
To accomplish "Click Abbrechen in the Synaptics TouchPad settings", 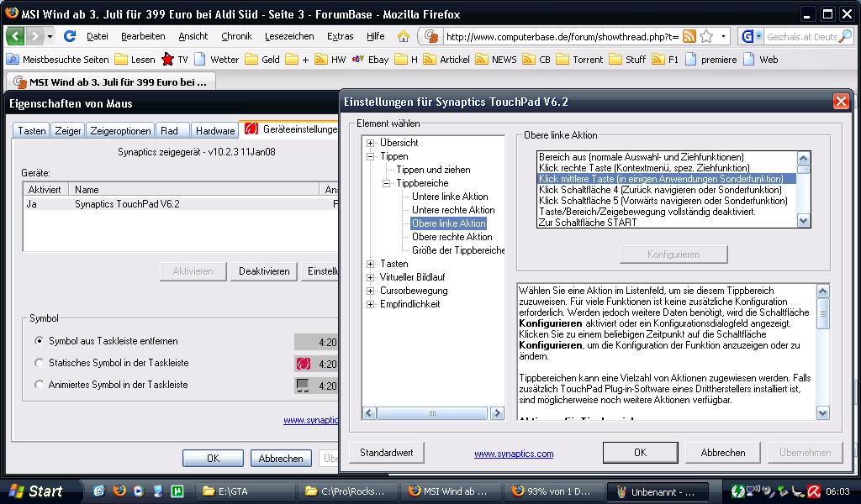I will coord(722,453).
